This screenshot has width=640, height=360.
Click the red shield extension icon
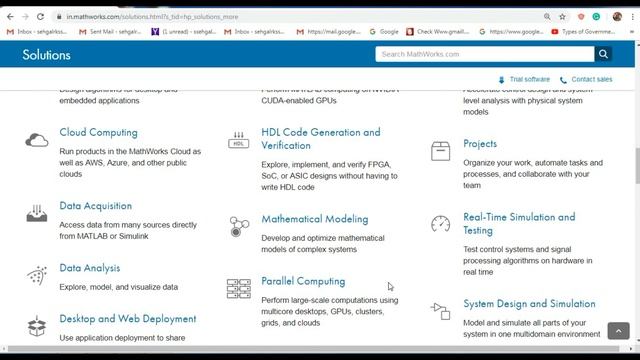click(581, 17)
